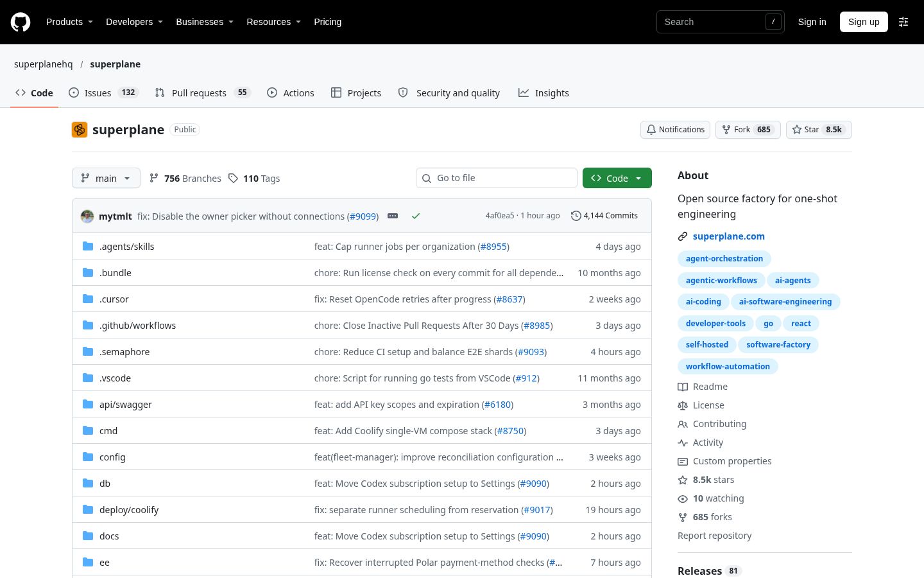Open the Pricing link in header
Viewport: 924px width, 578px height.
(x=328, y=22)
